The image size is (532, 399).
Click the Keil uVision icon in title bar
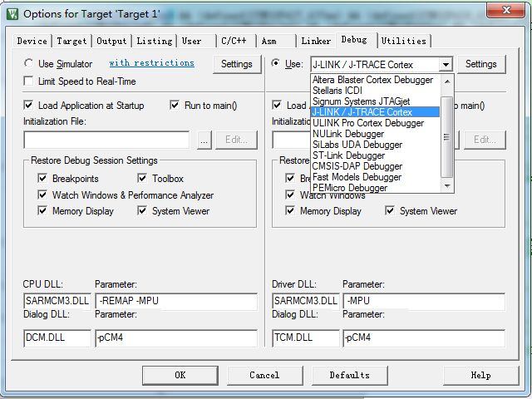[12, 14]
